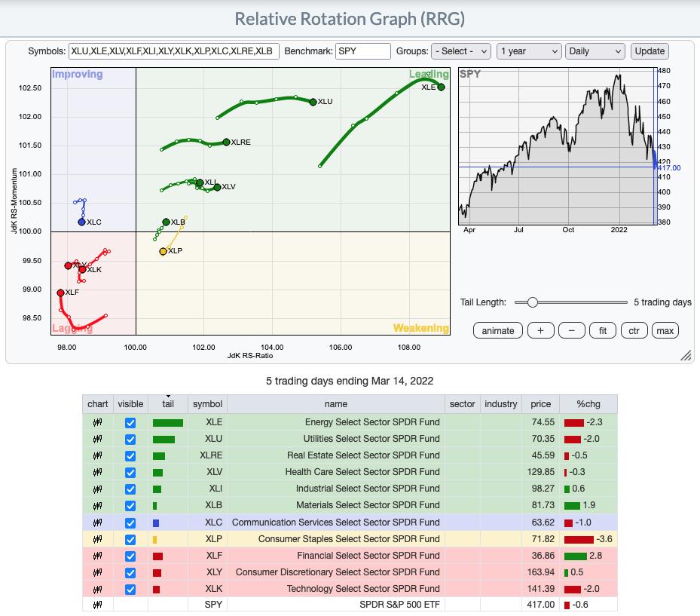The height and width of the screenshot is (616, 700).
Task: Select the XLE tail color bar
Action: pos(168,422)
